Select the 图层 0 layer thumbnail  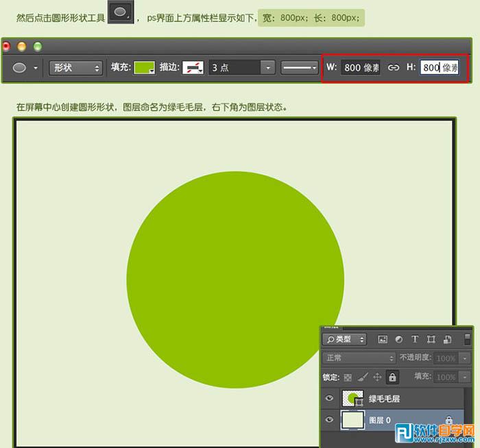click(x=352, y=420)
